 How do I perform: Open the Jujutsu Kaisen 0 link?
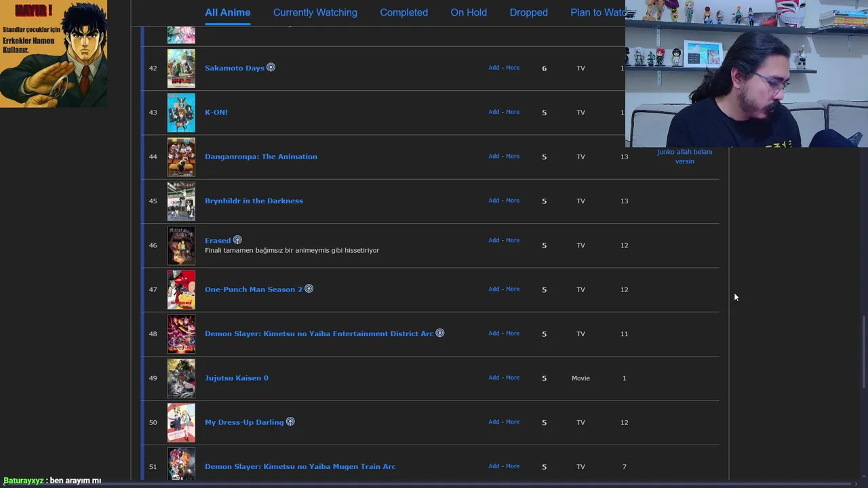237,378
